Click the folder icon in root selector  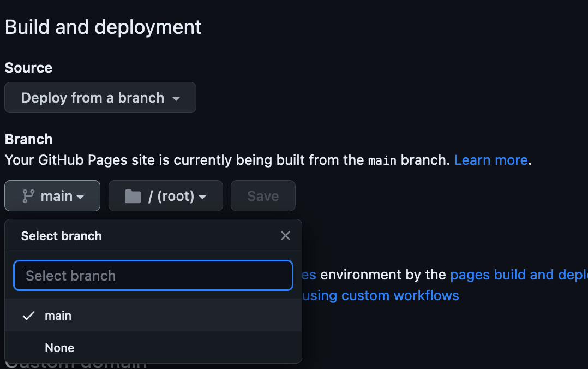[133, 196]
